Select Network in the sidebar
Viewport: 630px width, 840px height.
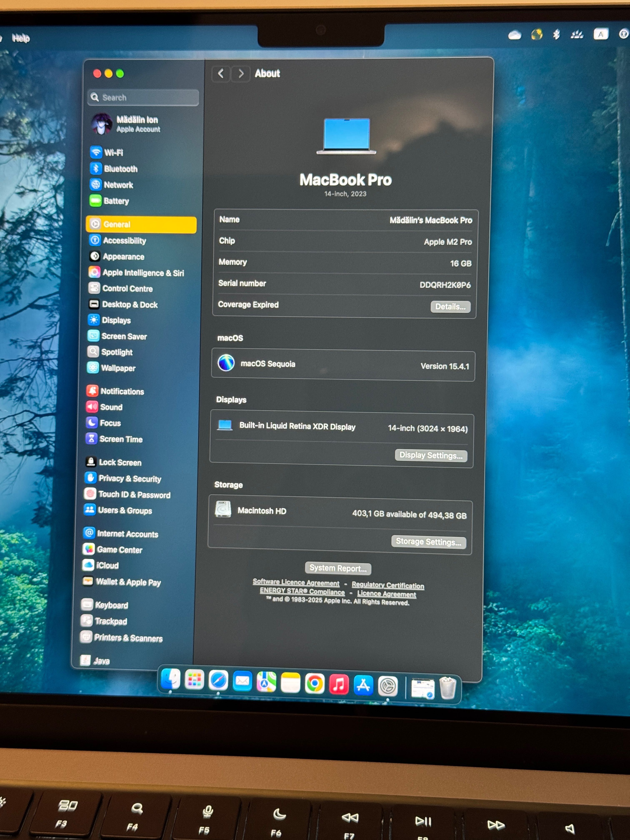(112, 185)
